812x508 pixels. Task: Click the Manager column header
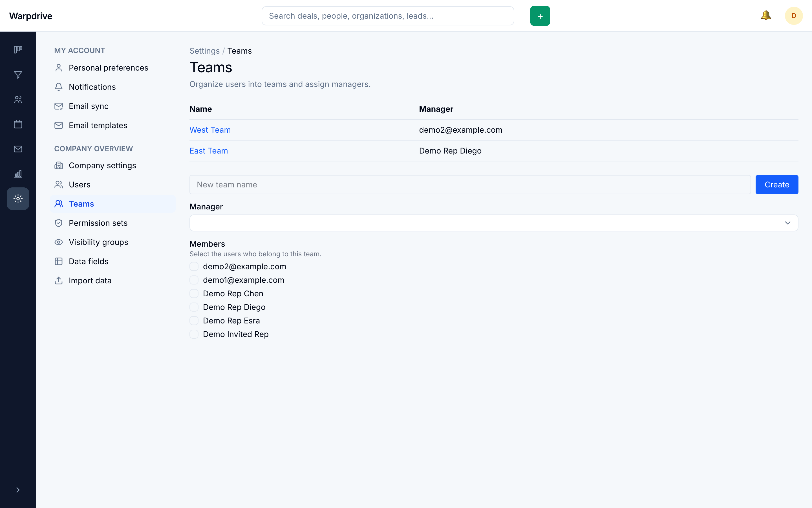[436, 109]
